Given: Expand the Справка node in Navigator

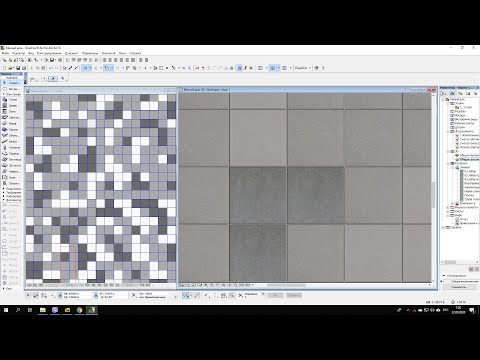Looking at the screenshot, I should tap(443, 227).
